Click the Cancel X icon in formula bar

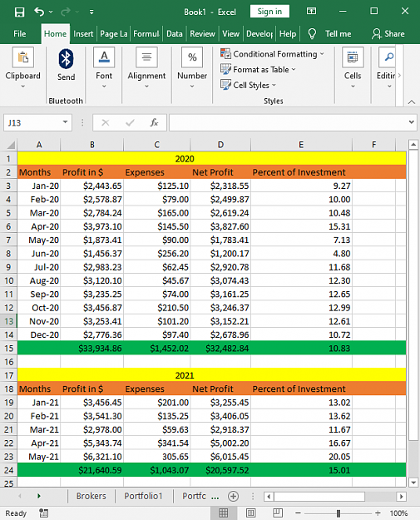pos(106,122)
